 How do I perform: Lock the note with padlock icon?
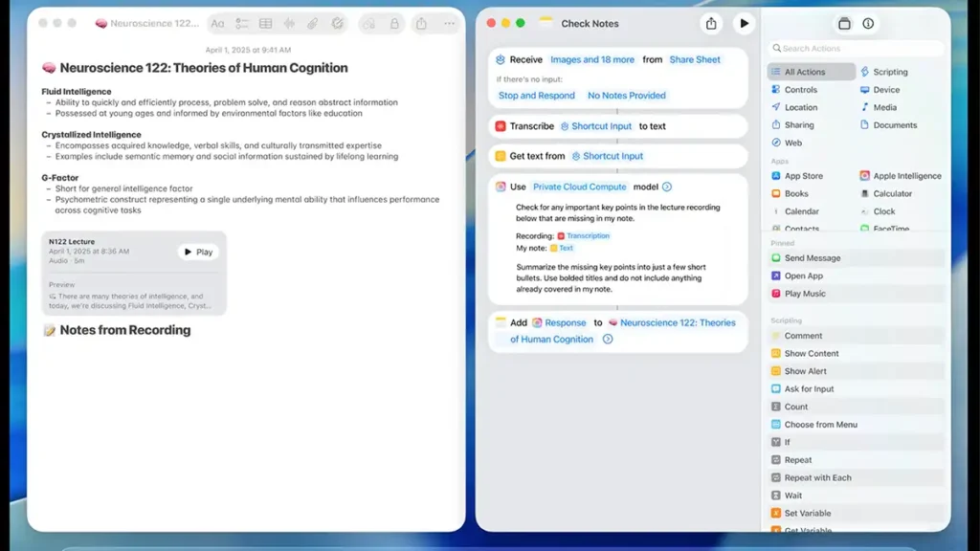tap(394, 23)
